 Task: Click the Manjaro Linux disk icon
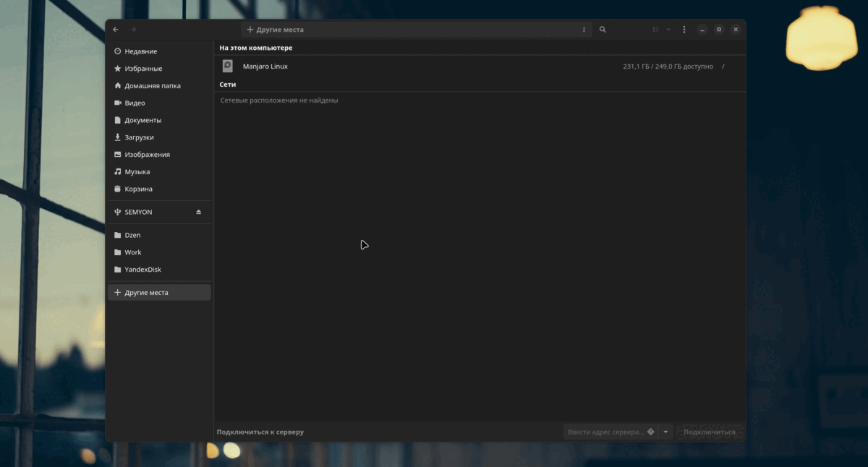[227, 66]
